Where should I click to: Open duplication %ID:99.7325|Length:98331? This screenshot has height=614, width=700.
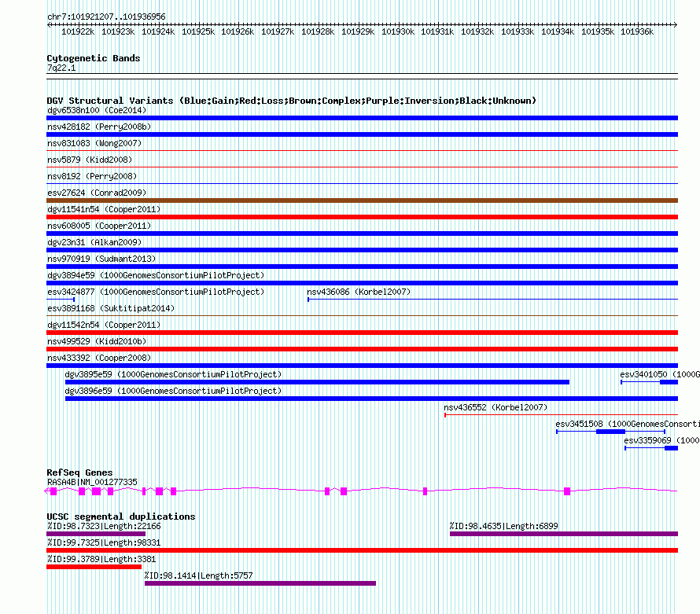pyautogui.click(x=104, y=543)
